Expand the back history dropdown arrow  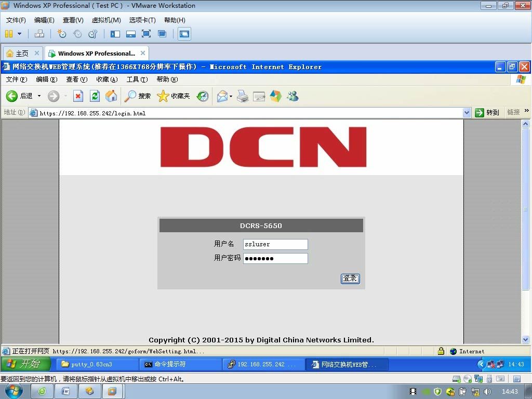point(39,96)
